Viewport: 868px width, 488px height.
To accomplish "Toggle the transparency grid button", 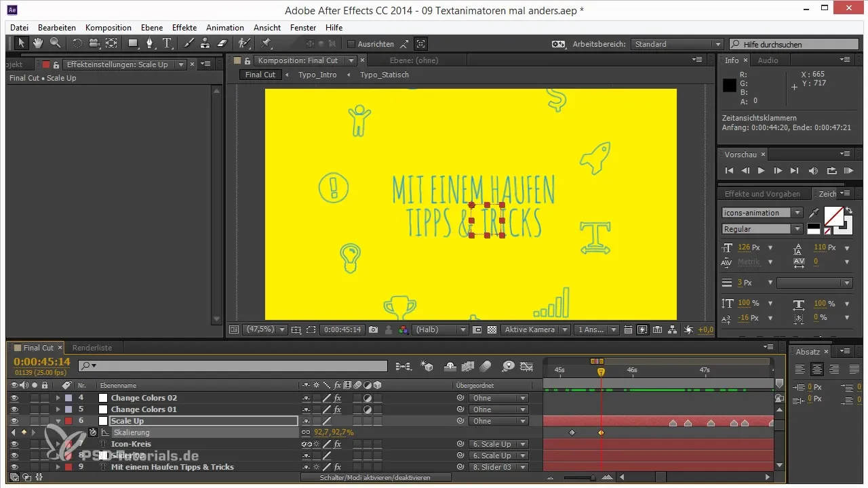I will click(x=493, y=329).
